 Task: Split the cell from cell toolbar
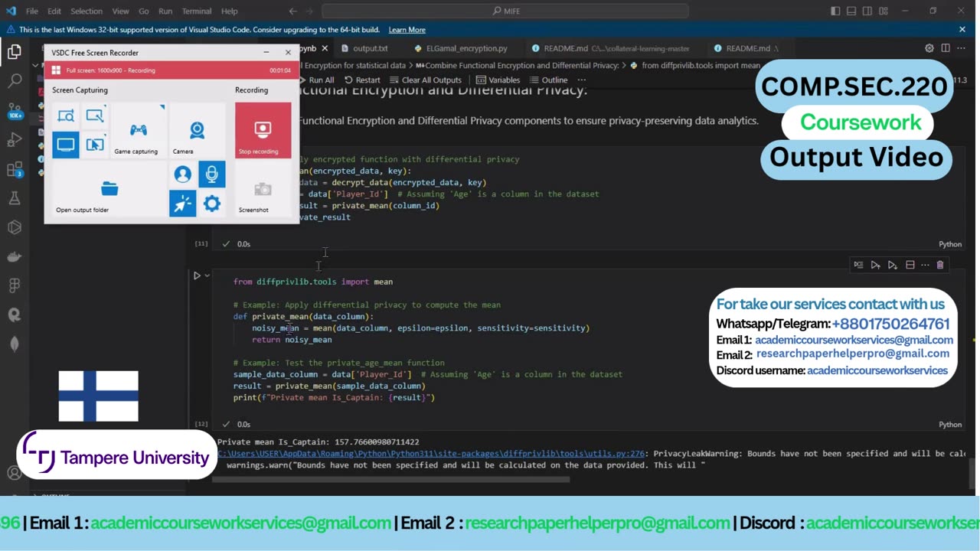pos(910,265)
